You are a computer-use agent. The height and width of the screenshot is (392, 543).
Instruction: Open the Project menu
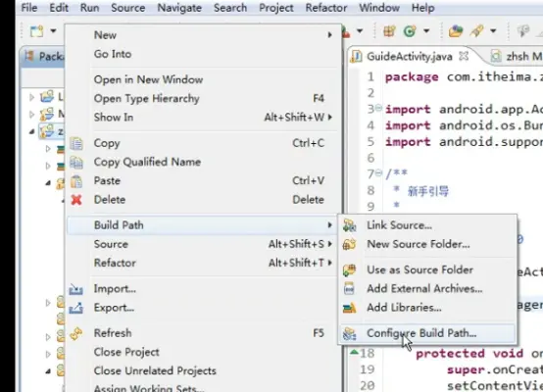[x=276, y=7]
